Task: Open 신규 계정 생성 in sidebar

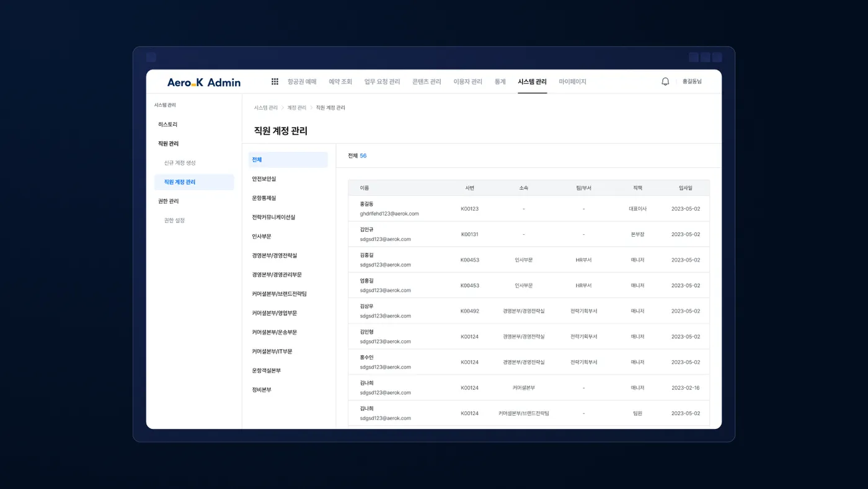Action: [x=180, y=163]
